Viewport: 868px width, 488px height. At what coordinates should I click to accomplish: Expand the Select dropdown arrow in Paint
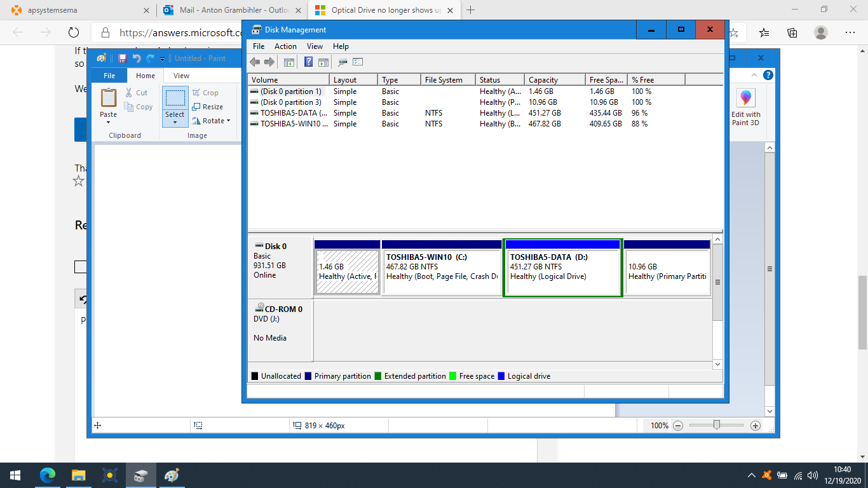[x=175, y=122]
